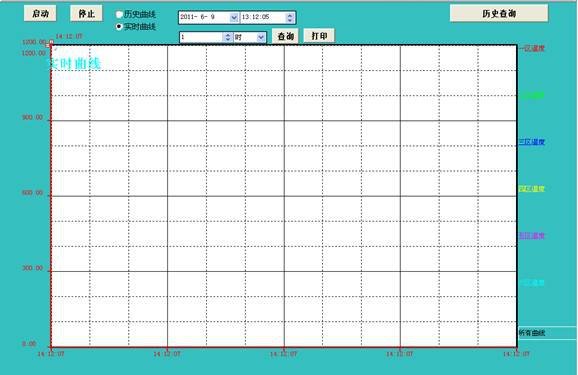Click the time spinner next to 13:12:05

coord(290,17)
